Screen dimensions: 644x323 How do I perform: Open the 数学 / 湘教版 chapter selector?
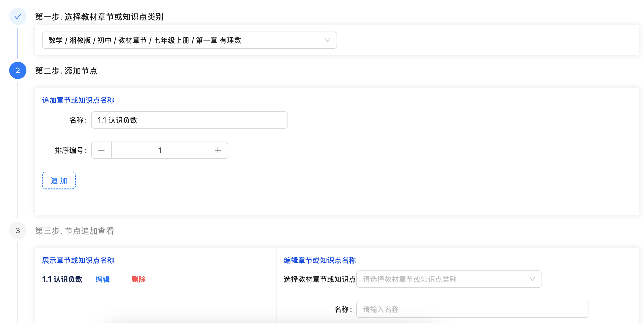click(183, 40)
